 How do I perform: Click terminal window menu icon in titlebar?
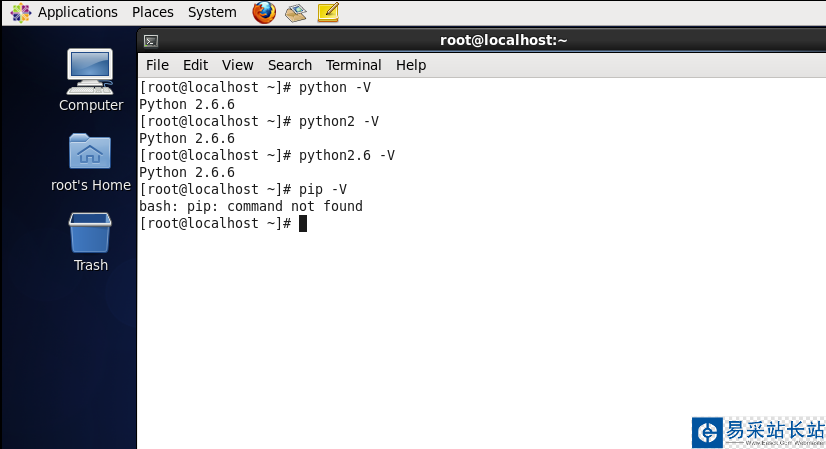click(x=151, y=41)
